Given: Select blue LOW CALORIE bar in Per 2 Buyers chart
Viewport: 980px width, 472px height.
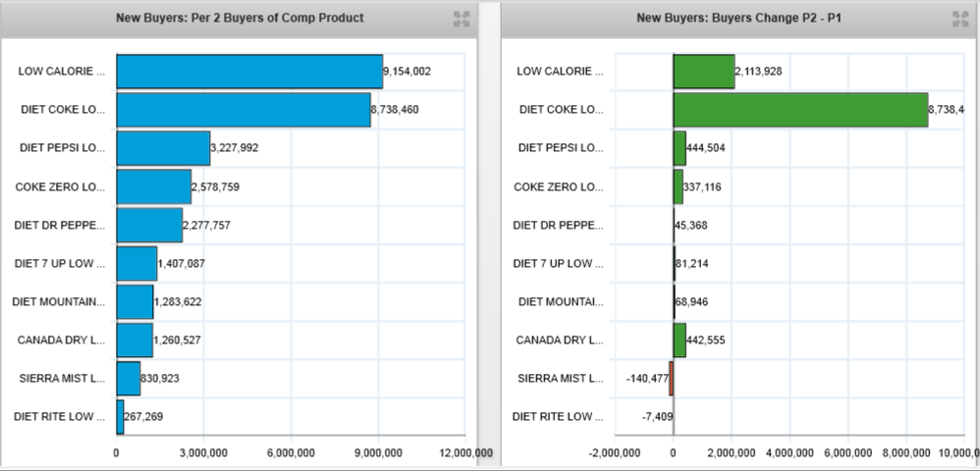Looking at the screenshot, I should click(x=249, y=72).
